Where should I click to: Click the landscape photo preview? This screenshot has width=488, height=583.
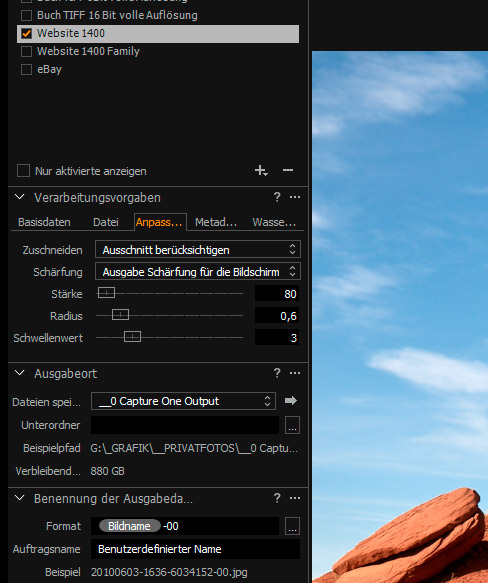400,317
